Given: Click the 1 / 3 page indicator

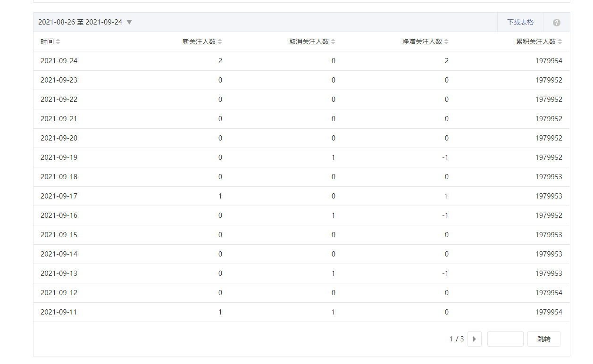Looking at the screenshot, I should point(457,339).
